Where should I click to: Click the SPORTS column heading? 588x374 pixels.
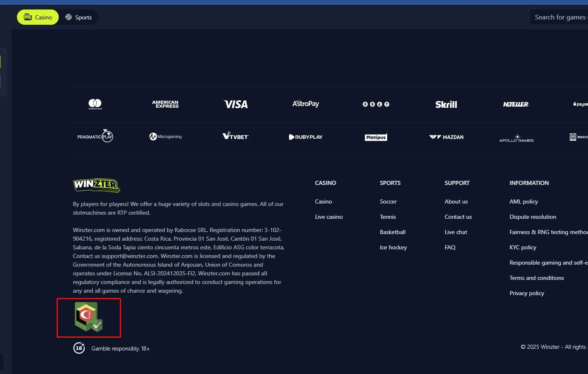click(390, 183)
